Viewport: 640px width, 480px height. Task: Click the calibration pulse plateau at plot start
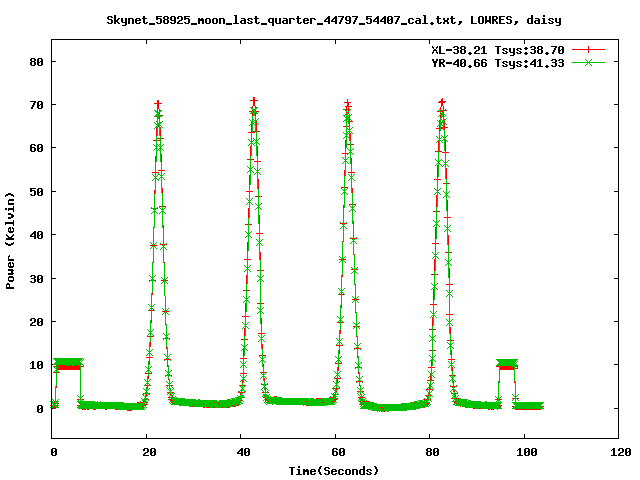pyautogui.click(x=69, y=364)
